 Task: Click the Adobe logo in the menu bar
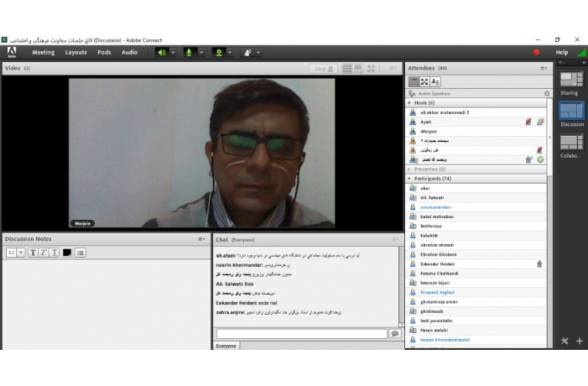coord(12,52)
